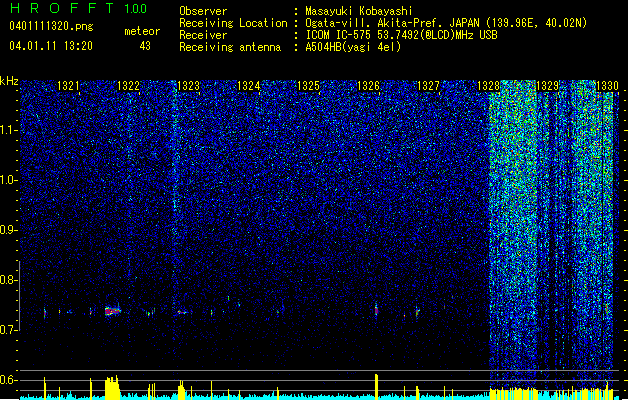Click the 1322 time marker
Viewport: 629px width, 400px height.
pyautogui.click(x=128, y=86)
